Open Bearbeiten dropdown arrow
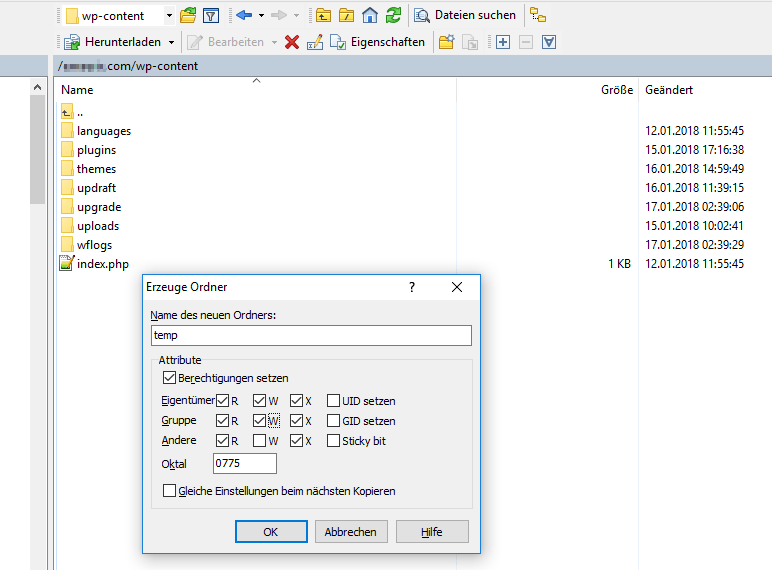 (274, 42)
